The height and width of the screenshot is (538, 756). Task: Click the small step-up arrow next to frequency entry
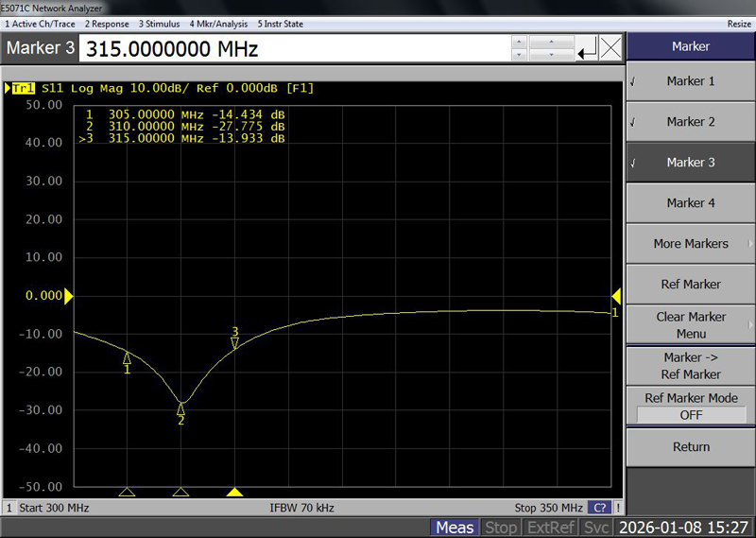[518, 42]
